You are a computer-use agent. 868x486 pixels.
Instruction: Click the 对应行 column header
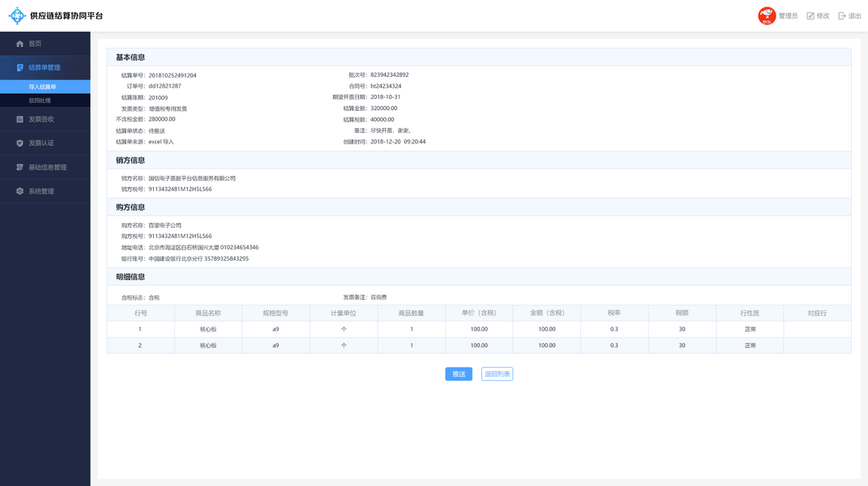[x=817, y=313]
